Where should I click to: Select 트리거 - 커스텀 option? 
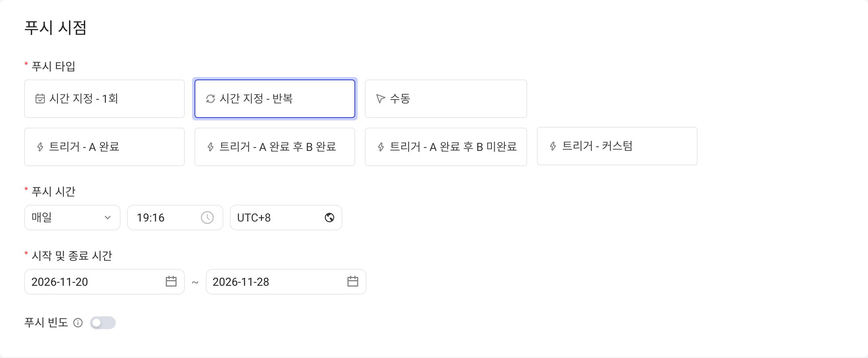[x=617, y=146]
